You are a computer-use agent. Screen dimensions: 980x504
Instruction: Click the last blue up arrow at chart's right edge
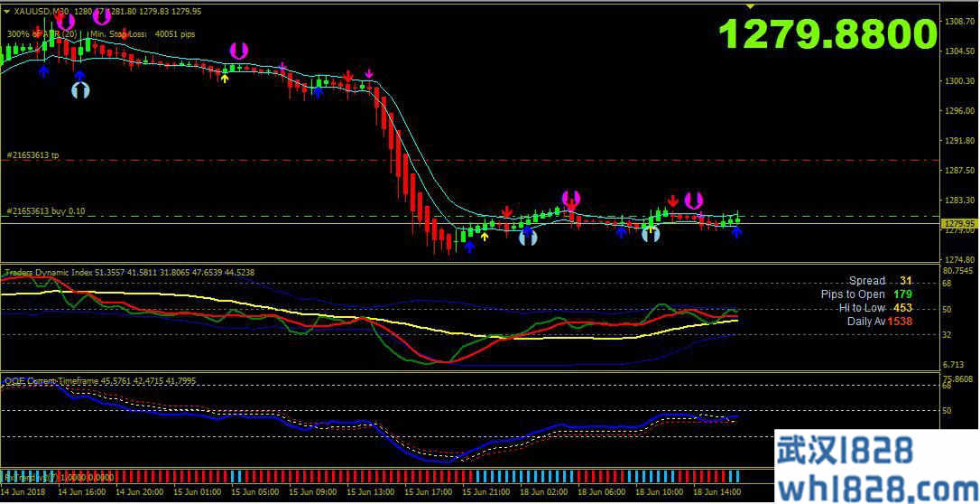pos(736,232)
